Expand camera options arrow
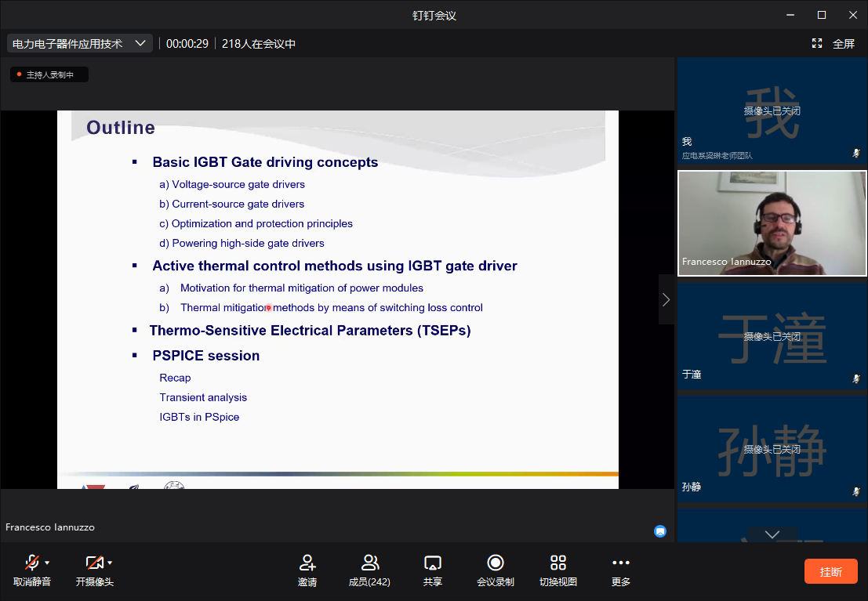Screen dimensions: 868x601 point(110,563)
